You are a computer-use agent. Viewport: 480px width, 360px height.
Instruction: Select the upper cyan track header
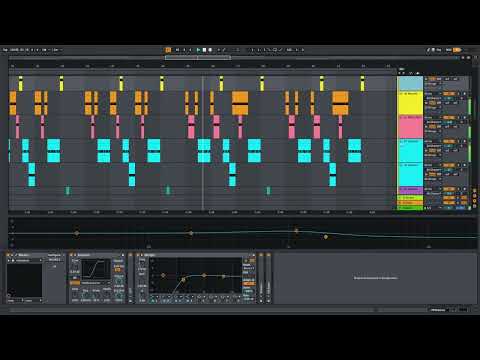click(x=410, y=151)
